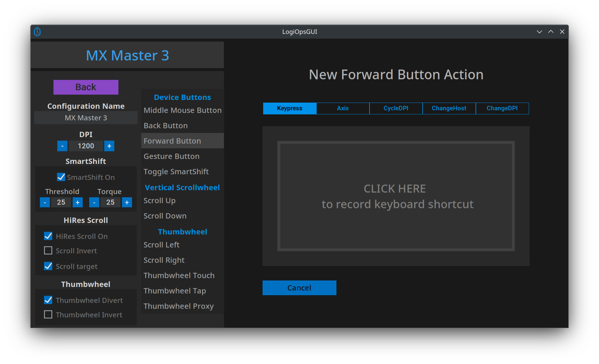The width and height of the screenshot is (599, 364).
Task: Decrease DPI with the minus button
Action: tap(62, 146)
